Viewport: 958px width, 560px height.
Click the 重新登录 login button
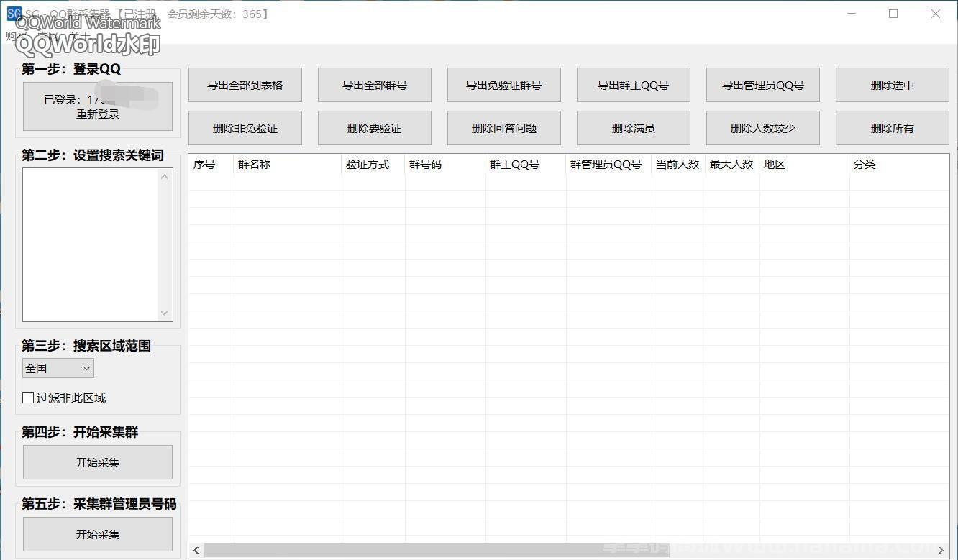98,106
